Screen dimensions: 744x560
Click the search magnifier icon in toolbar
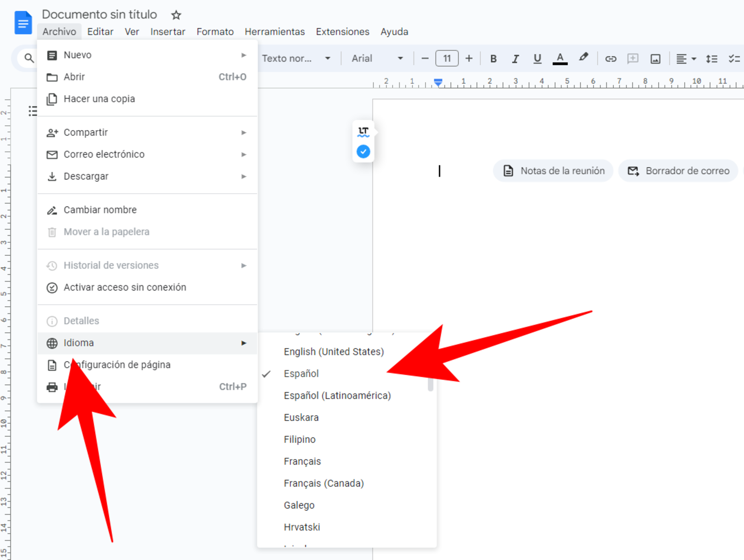pos(29,58)
